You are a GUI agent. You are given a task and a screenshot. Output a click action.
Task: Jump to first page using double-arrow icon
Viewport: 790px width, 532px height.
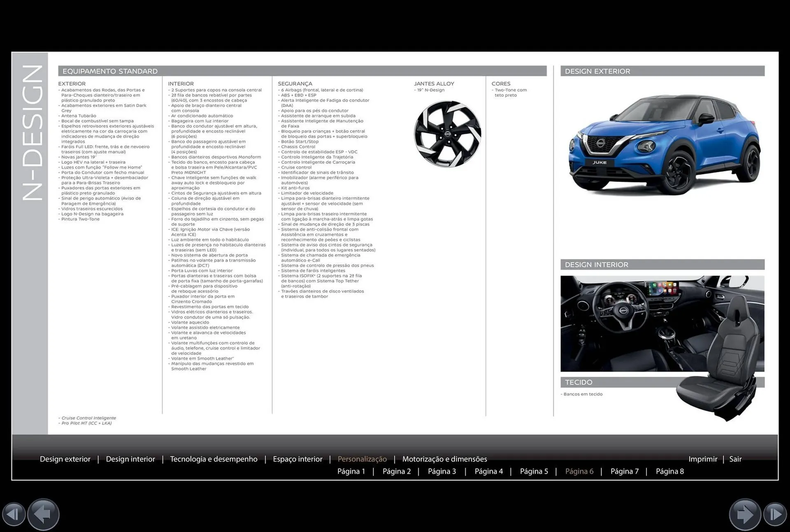pos(14,514)
